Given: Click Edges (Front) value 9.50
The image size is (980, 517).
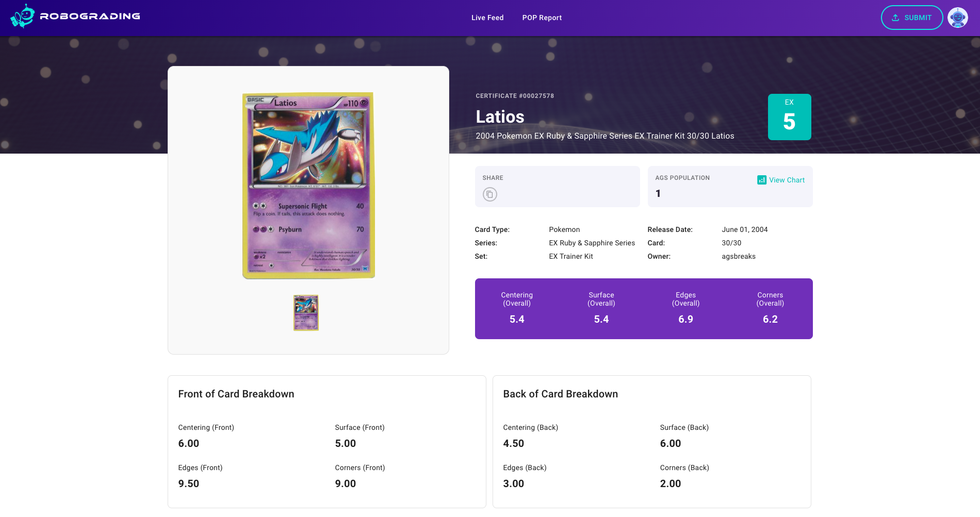Looking at the screenshot, I should point(189,483).
